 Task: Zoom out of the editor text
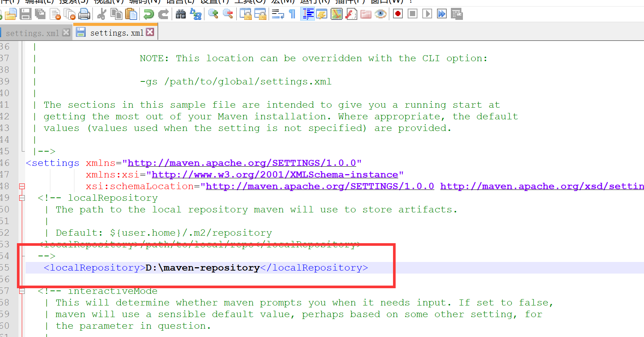(228, 14)
